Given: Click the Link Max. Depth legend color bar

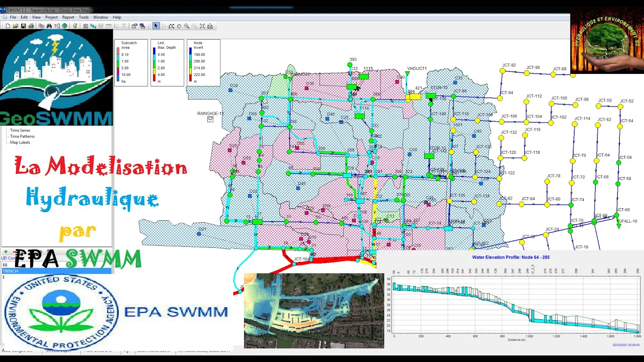Looking at the screenshot, I should (x=154, y=64).
